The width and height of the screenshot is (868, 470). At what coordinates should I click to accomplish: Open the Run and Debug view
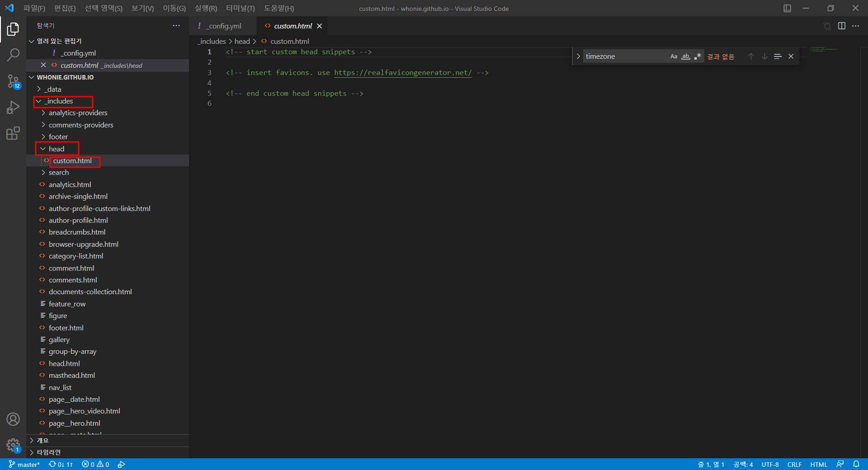coord(13,107)
